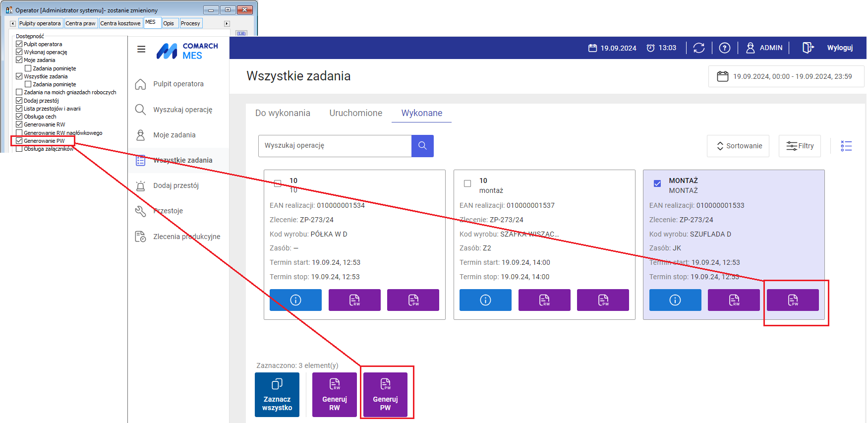Open the date range picker 19.09.2024
Viewport: 868px width, 423px height.
tap(786, 76)
